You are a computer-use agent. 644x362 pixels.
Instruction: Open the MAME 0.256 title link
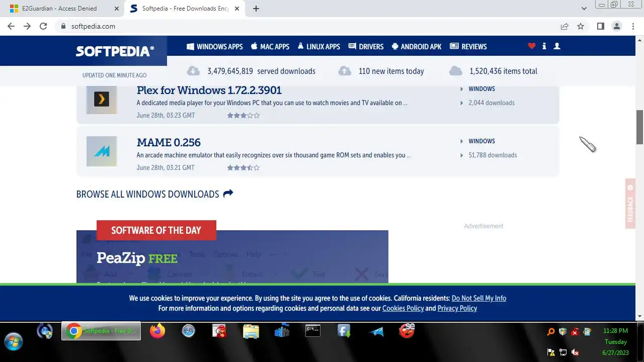[169, 142]
